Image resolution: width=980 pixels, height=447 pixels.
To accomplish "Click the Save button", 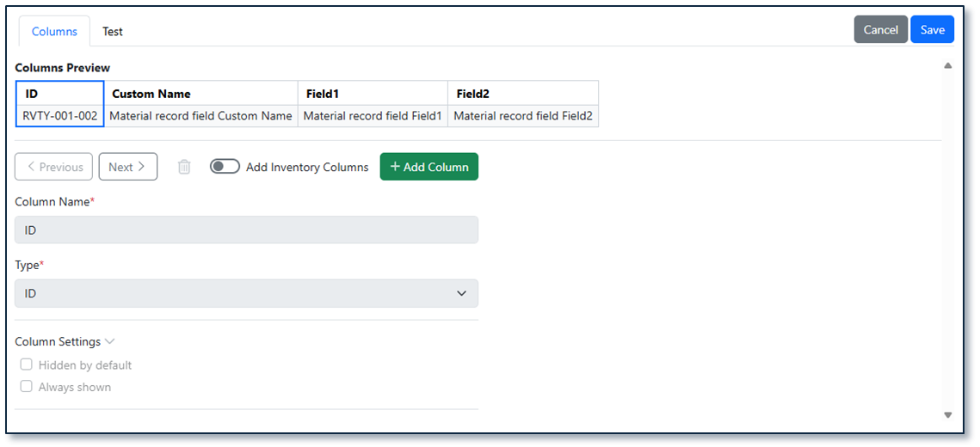I will 932,29.
